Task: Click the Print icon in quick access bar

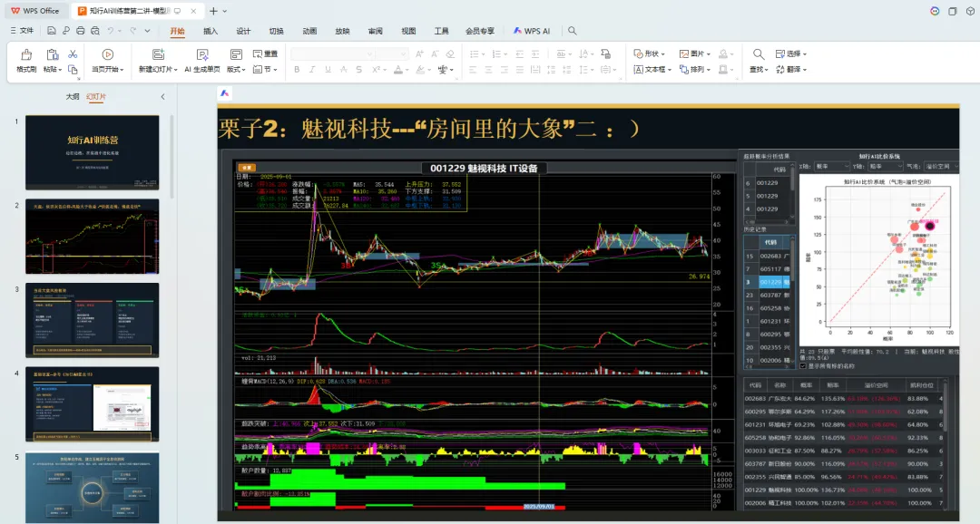Action: click(80, 31)
